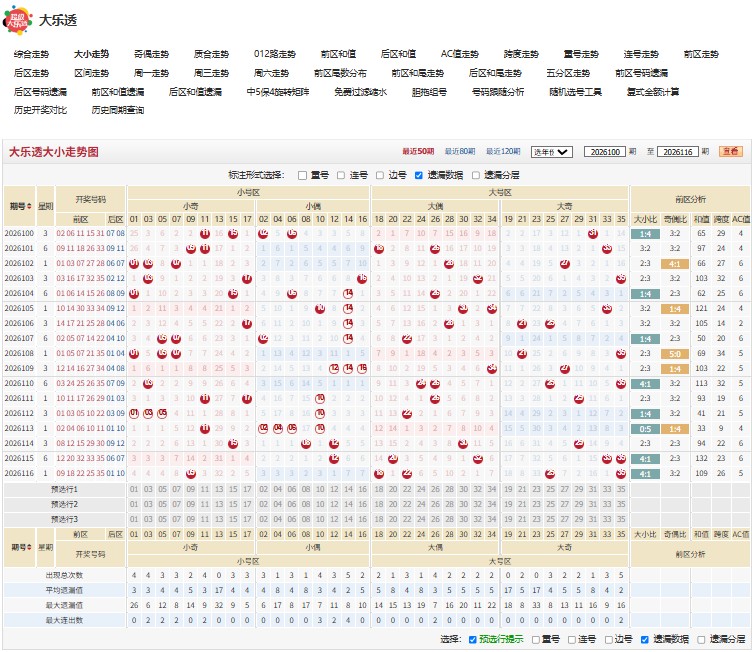The image size is (752, 652).
Task: Open 后区和值 in navigation
Action: [399, 54]
